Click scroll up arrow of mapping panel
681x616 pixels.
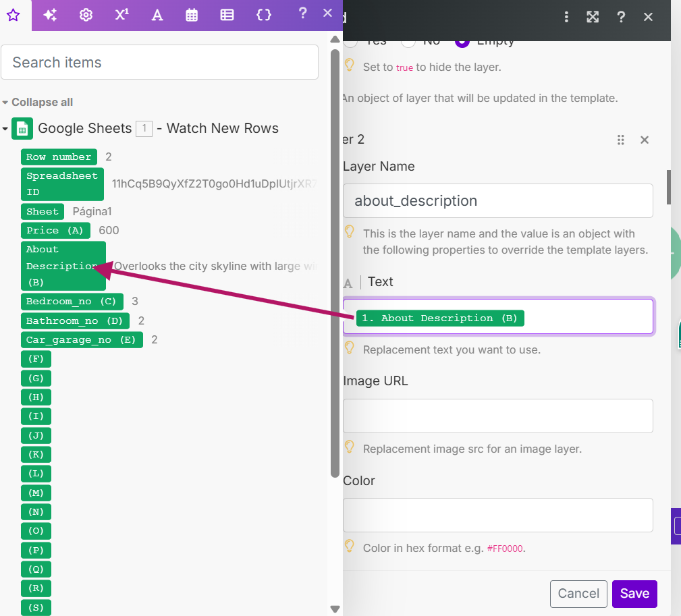point(335,40)
